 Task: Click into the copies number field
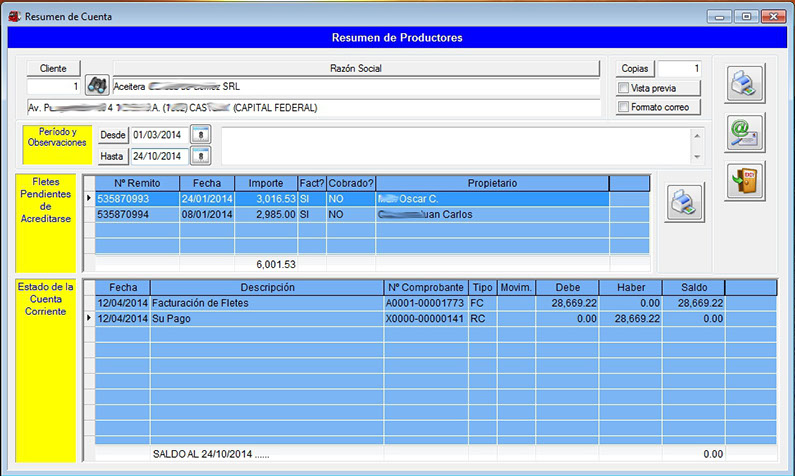coord(679,68)
